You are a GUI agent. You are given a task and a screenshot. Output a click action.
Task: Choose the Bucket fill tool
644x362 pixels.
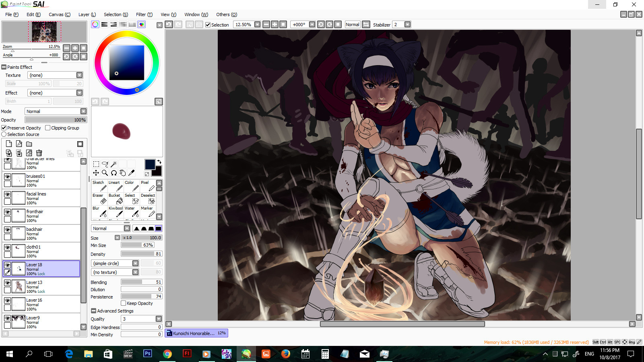pyautogui.click(x=116, y=199)
